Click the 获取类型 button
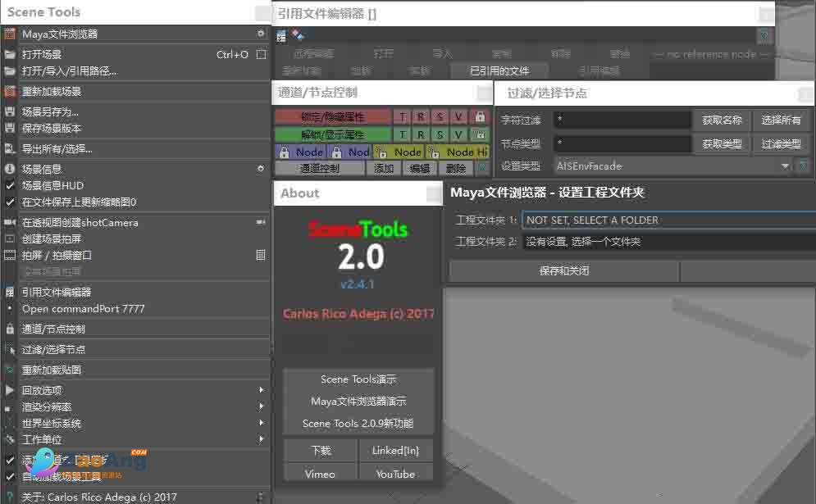The image size is (816, 504). pyautogui.click(x=722, y=143)
